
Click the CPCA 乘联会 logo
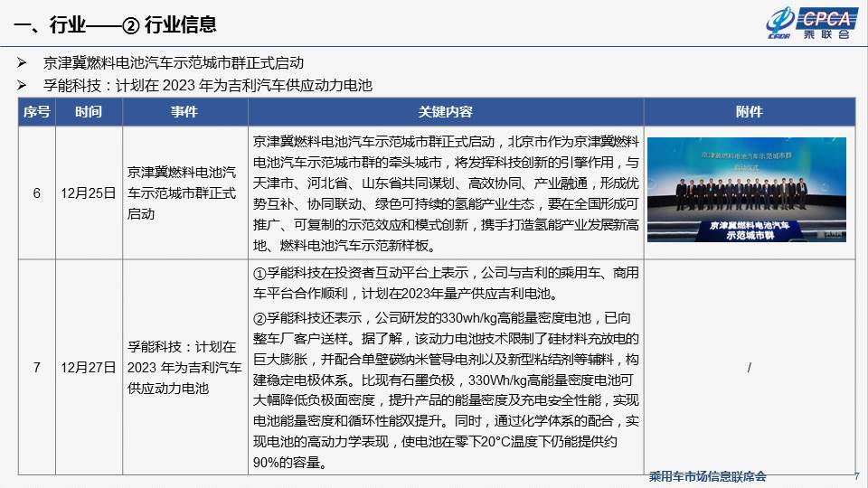(811, 23)
